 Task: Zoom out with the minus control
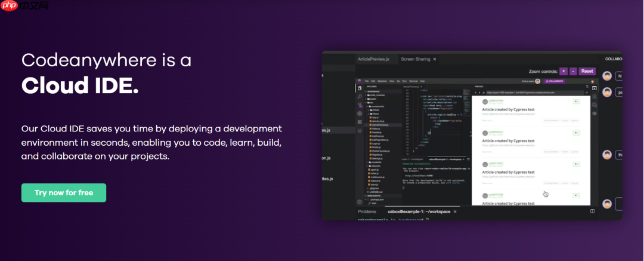click(573, 71)
